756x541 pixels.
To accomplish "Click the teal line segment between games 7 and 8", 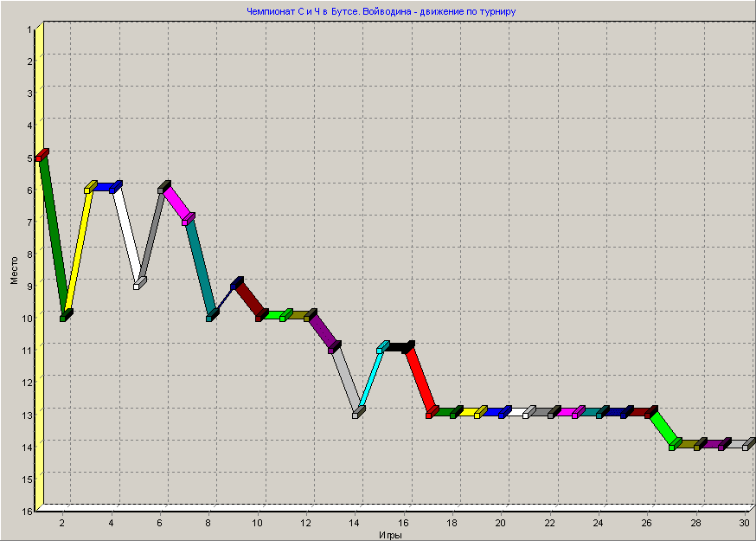I will tap(201, 267).
